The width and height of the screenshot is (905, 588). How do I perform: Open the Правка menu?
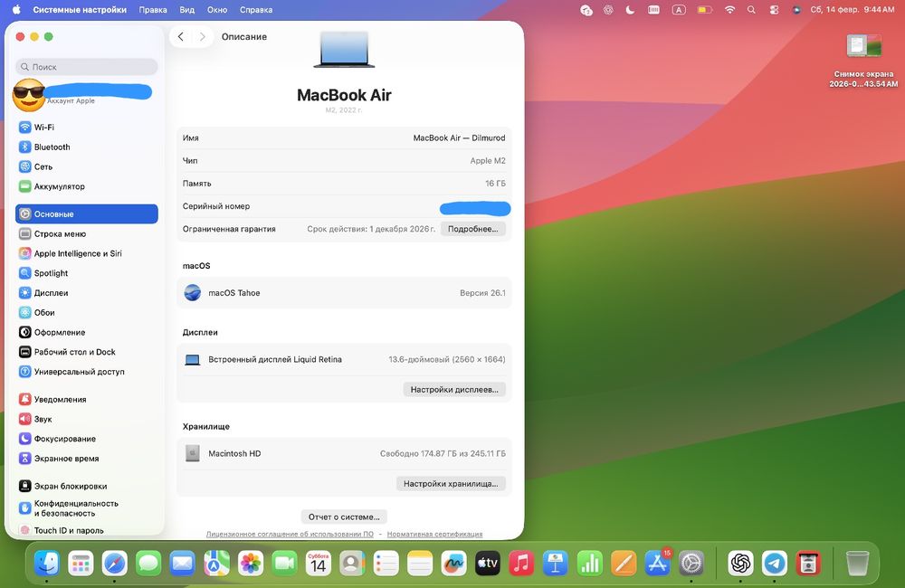click(x=153, y=10)
